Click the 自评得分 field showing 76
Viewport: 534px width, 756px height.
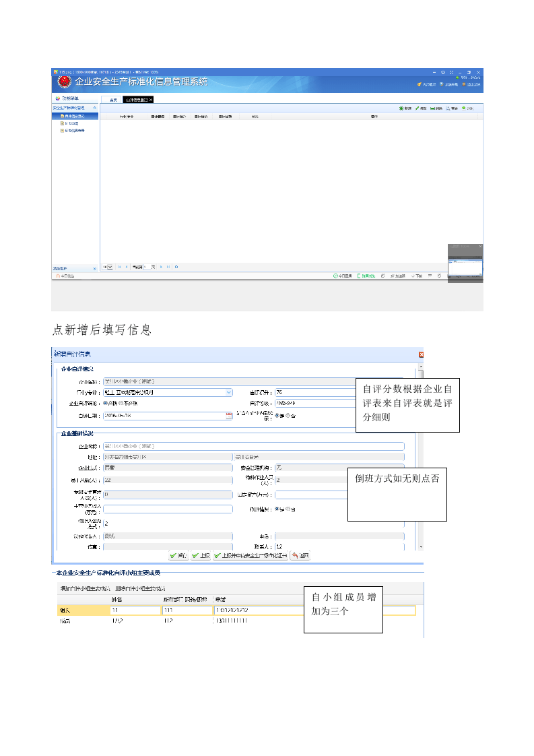tap(316, 392)
